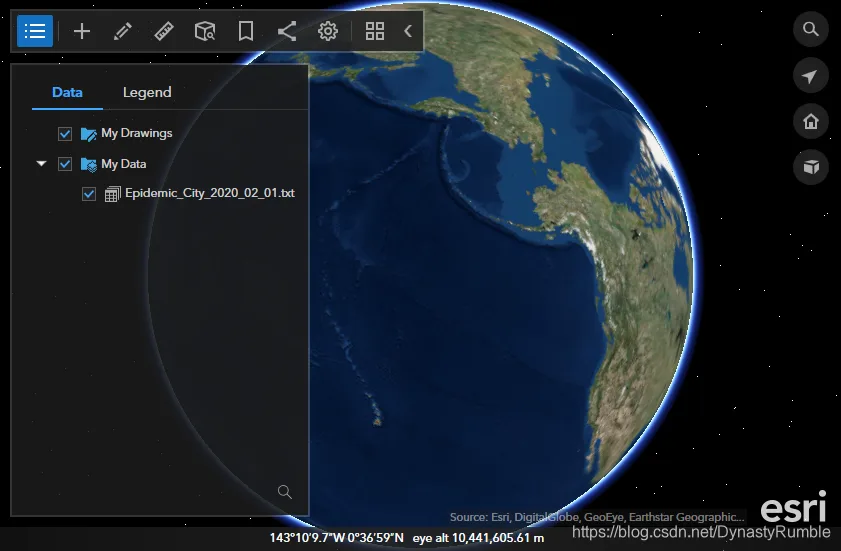Select the Data tab
Screen dimensions: 841x551
point(67,92)
